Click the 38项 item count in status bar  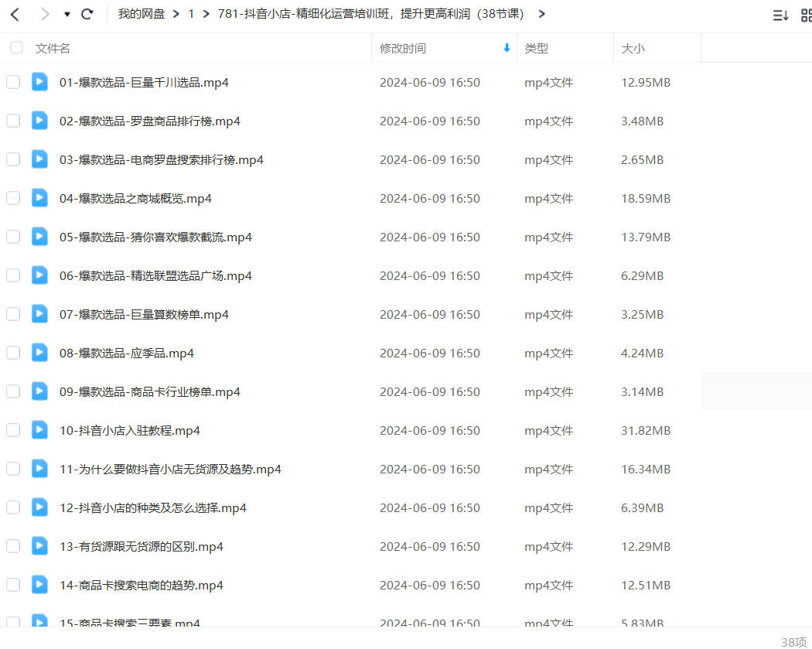point(794,642)
